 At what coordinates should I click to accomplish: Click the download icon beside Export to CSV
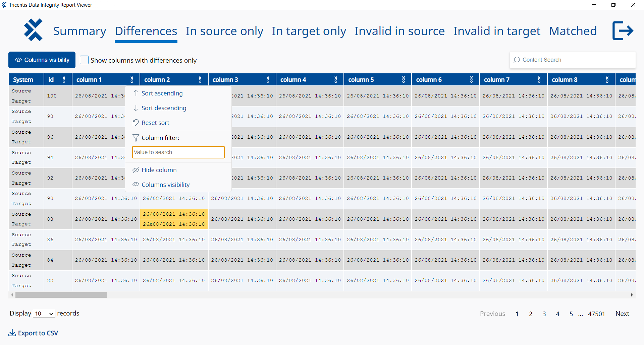point(12,333)
